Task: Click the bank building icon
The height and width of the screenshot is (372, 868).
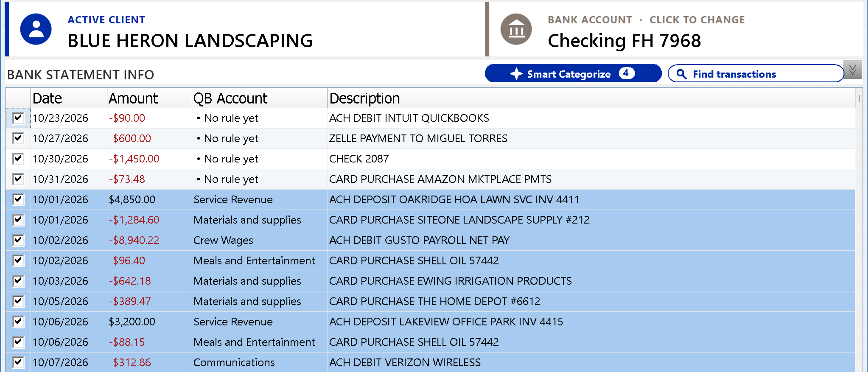Action: [516, 29]
